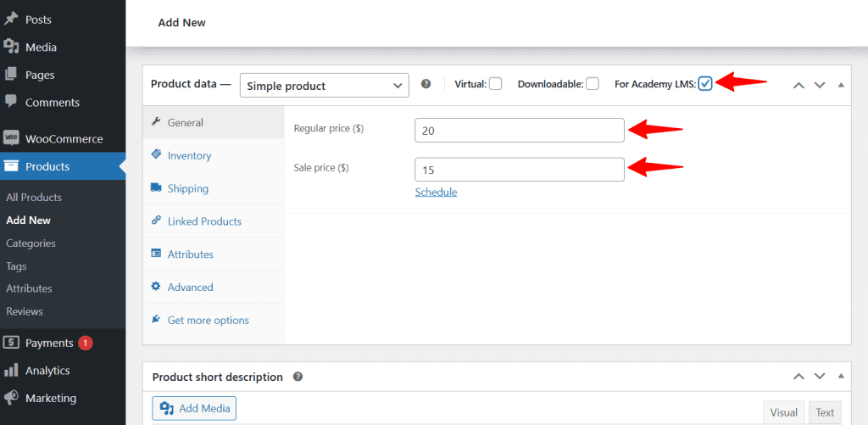Click the Schedule link under sale price
868x425 pixels.
click(x=436, y=193)
